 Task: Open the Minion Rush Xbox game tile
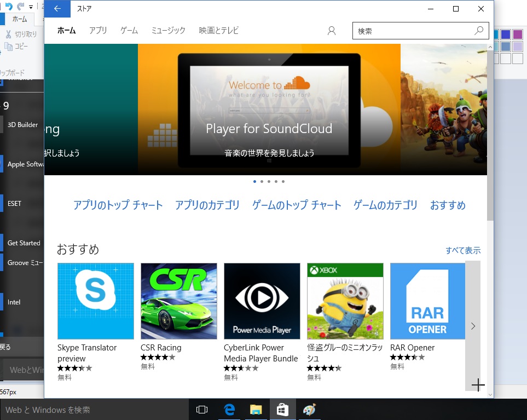(x=345, y=301)
